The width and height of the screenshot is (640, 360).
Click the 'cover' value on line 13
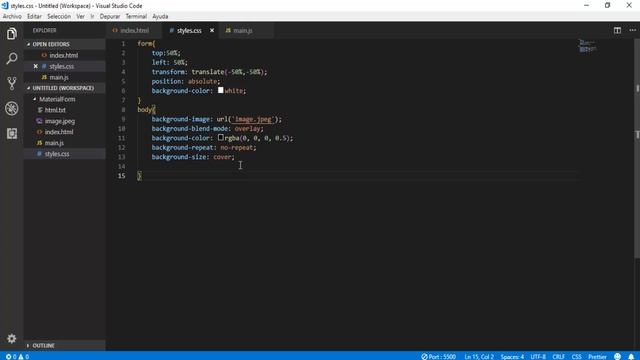click(x=222, y=157)
